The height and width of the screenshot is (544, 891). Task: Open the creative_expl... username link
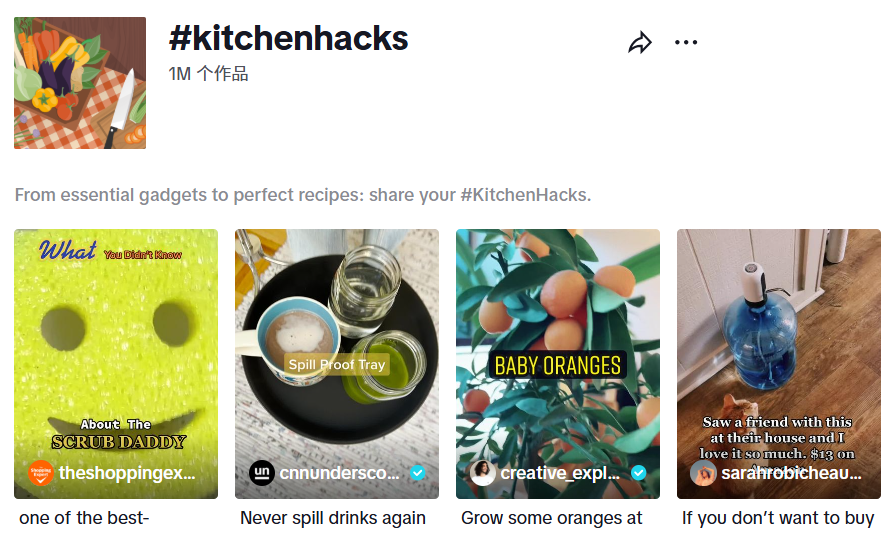click(561, 473)
